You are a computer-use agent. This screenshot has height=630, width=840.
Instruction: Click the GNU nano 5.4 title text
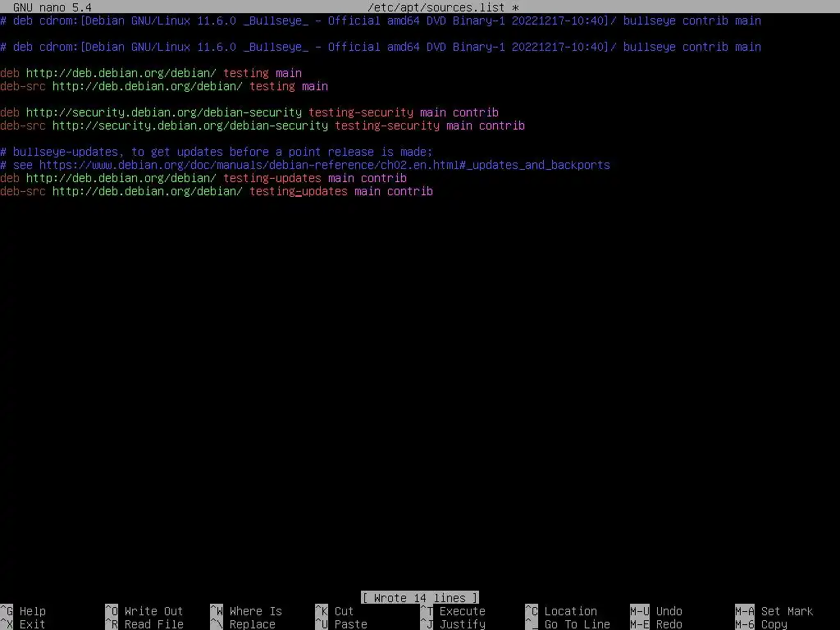click(52, 7)
